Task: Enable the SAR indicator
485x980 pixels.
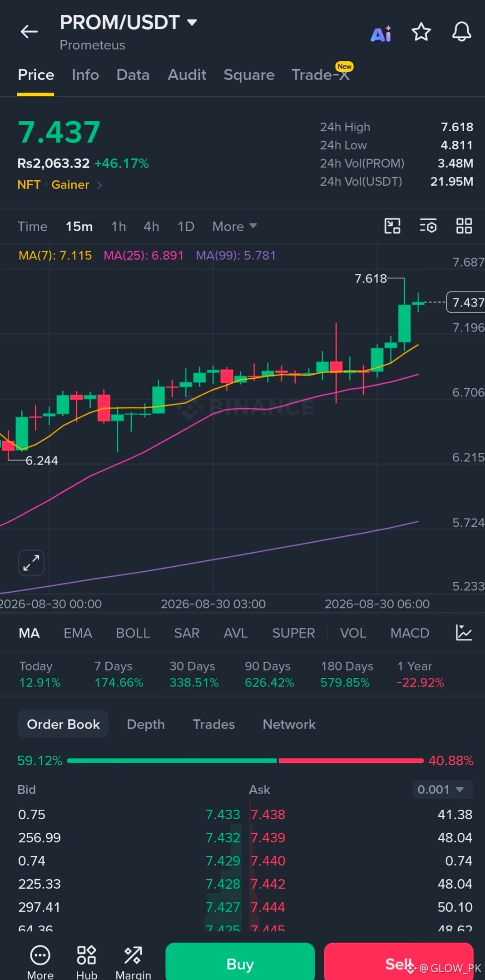Action: pos(187,633)
